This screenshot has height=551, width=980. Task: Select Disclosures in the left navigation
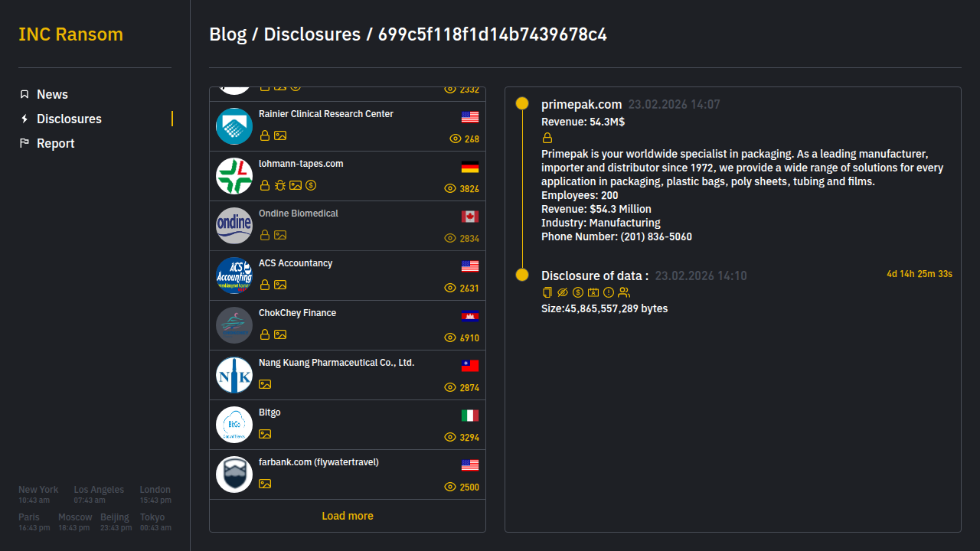pyautogui.click(x=69, y=119)
